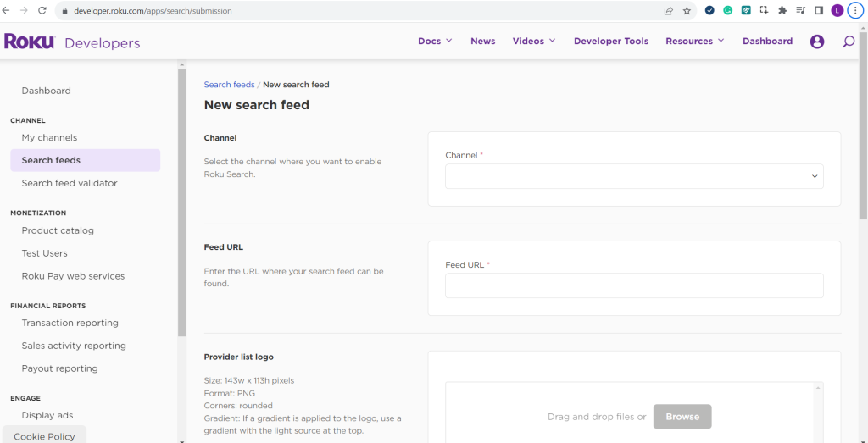Open the browser Extensions puzzle icon

(x=782, y=11)
